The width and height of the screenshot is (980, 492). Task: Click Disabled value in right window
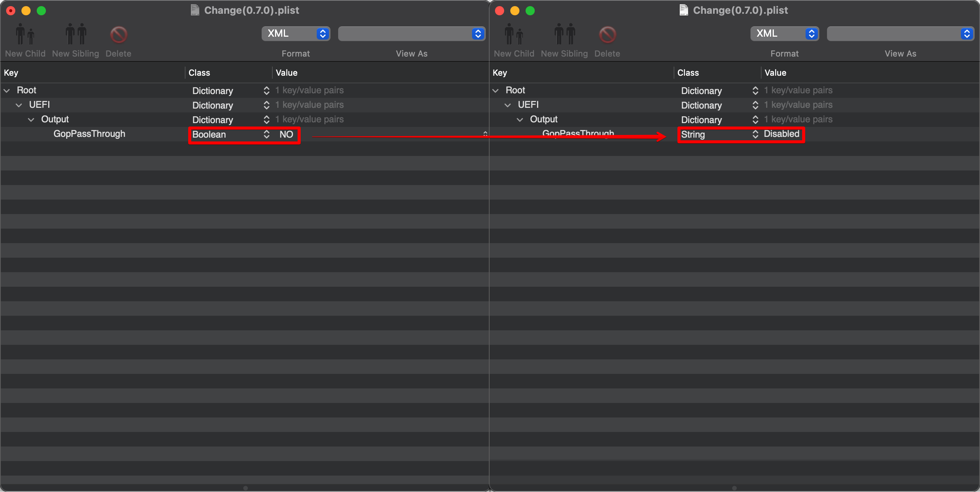coord(781,134)
